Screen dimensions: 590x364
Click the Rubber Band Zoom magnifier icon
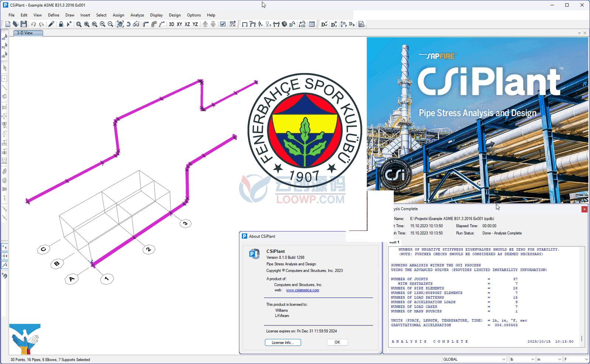click(79, 24)
